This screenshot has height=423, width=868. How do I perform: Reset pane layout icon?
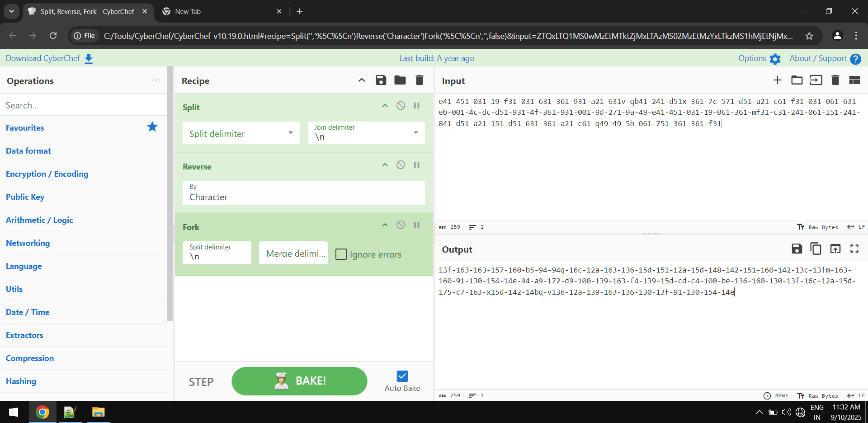tap(854, 80)
